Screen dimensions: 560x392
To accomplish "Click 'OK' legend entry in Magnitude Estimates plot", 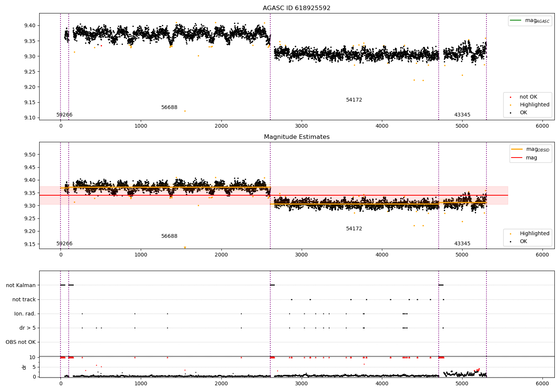I will (x=523, y=241).
